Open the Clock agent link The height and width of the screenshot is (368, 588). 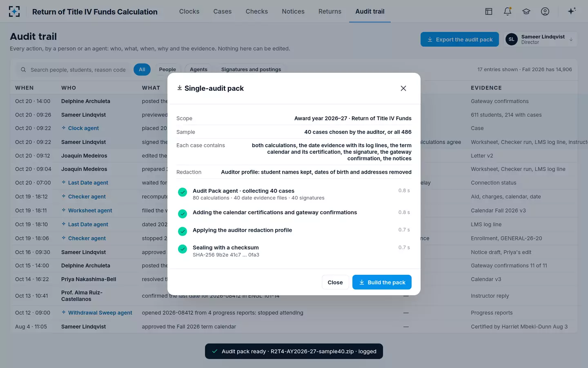click(83, 128)
